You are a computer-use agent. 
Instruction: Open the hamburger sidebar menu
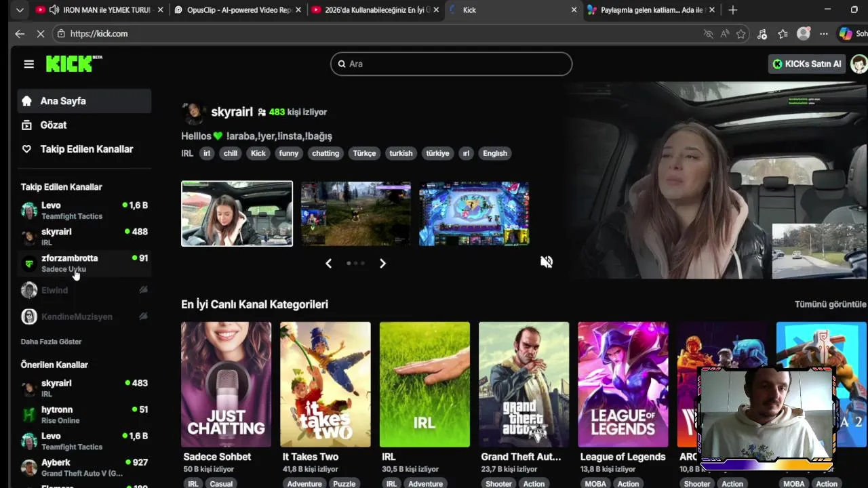[x=28, y=64]
